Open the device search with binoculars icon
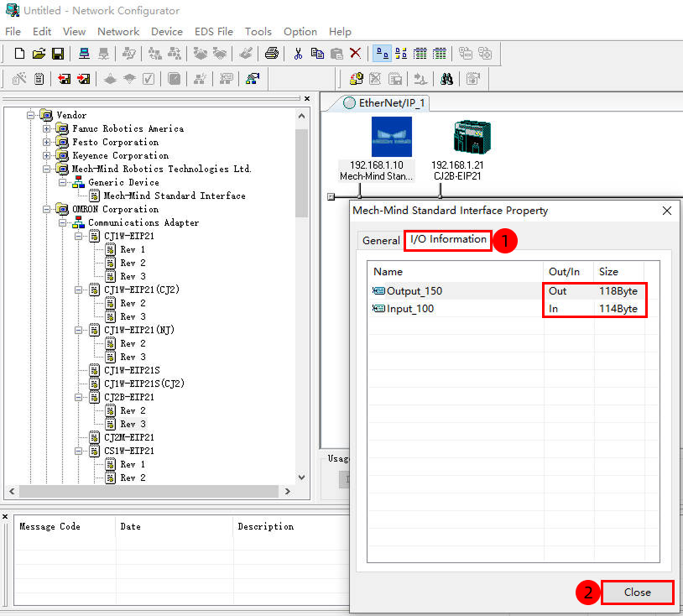The height and width of the screenshot is (616, 683). point(448,77)
